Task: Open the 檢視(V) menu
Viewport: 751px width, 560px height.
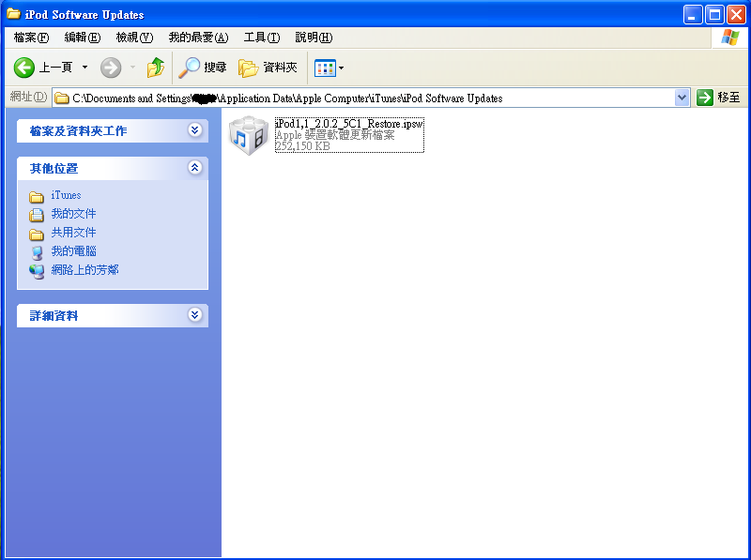Action: tap(134, 38)
